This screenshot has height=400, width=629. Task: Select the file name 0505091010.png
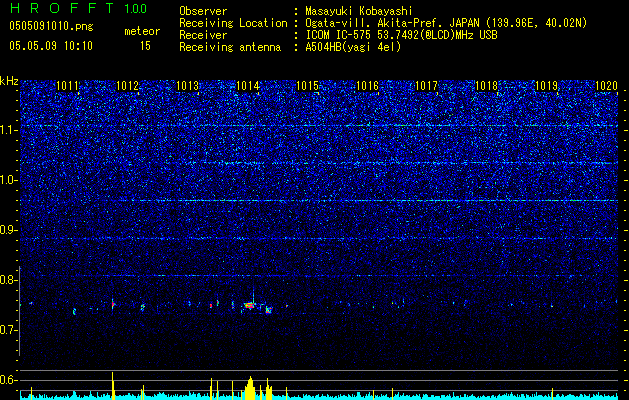point(51,27)
